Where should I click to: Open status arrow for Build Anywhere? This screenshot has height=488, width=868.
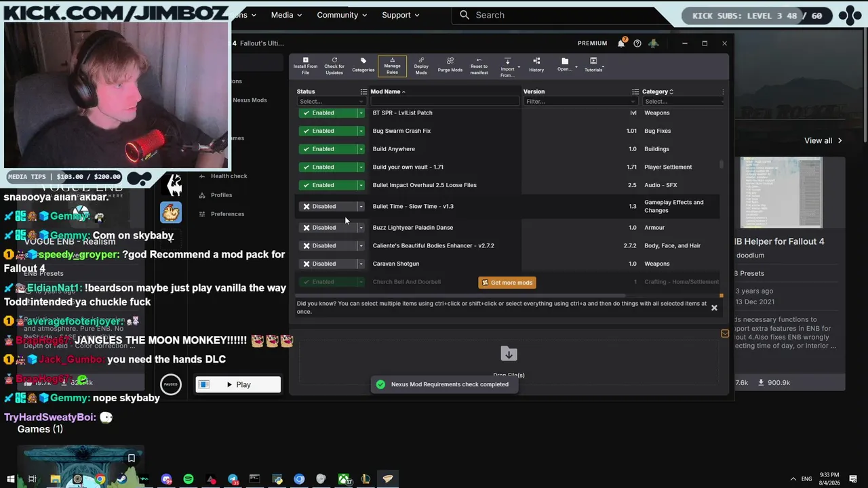coord(361,149)
